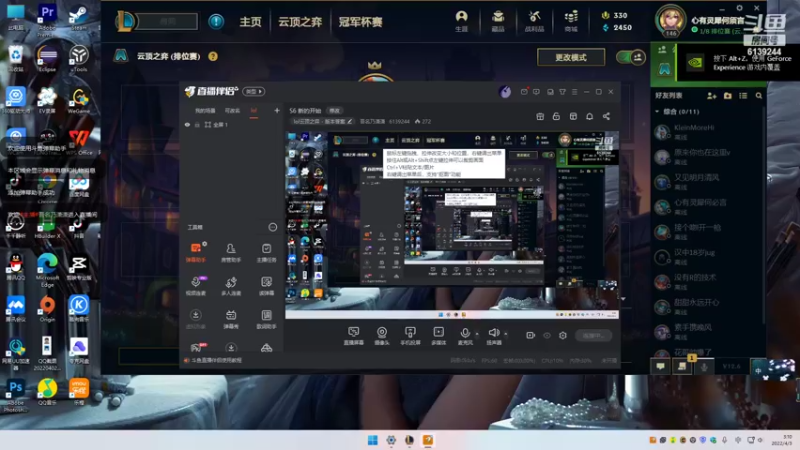
Task: Add a friend in the League friends list
Action: (712, 95)
